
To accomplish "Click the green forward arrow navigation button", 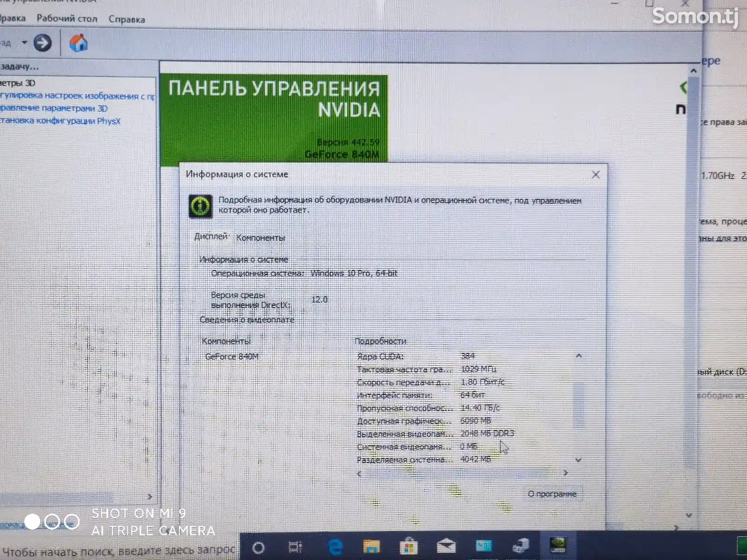I will click(x=42, y=43).
